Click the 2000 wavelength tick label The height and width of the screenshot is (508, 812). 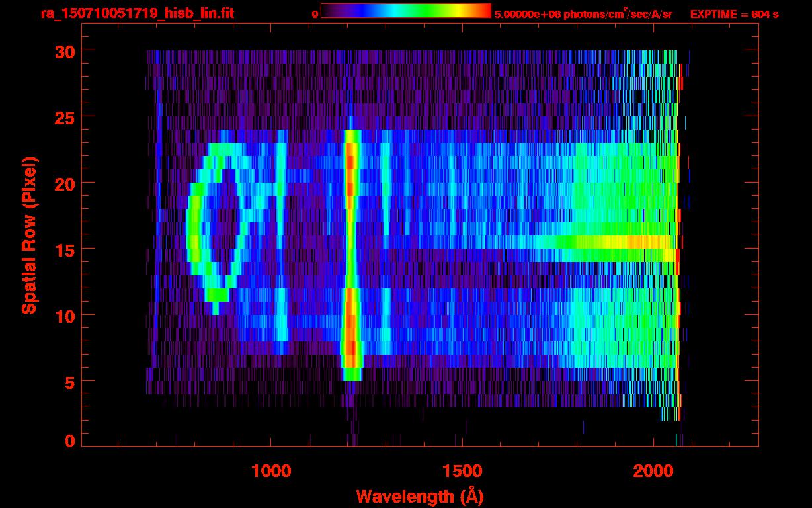coord(653,471)
